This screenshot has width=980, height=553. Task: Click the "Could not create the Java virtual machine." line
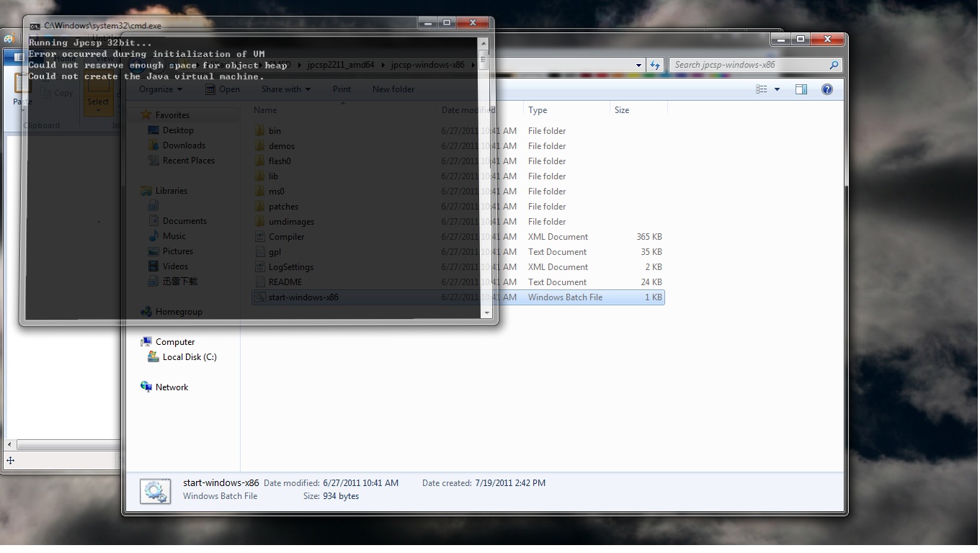(146, 76)
